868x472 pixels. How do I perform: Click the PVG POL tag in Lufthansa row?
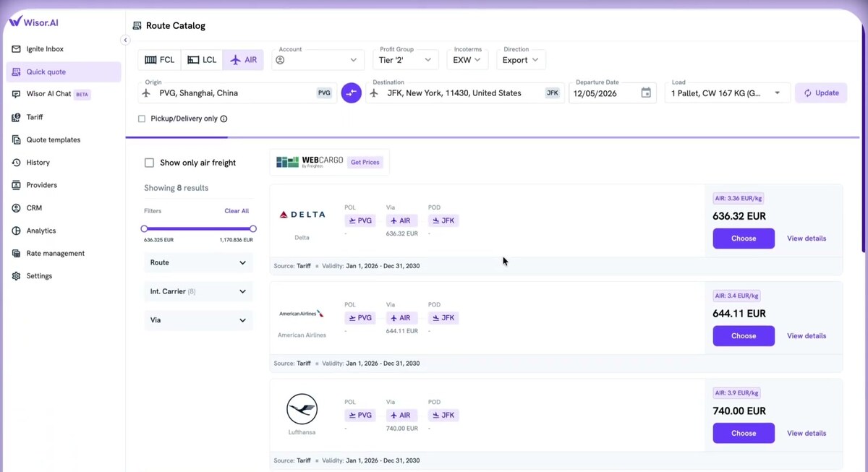pyautogui.click(x=360, y=416)
